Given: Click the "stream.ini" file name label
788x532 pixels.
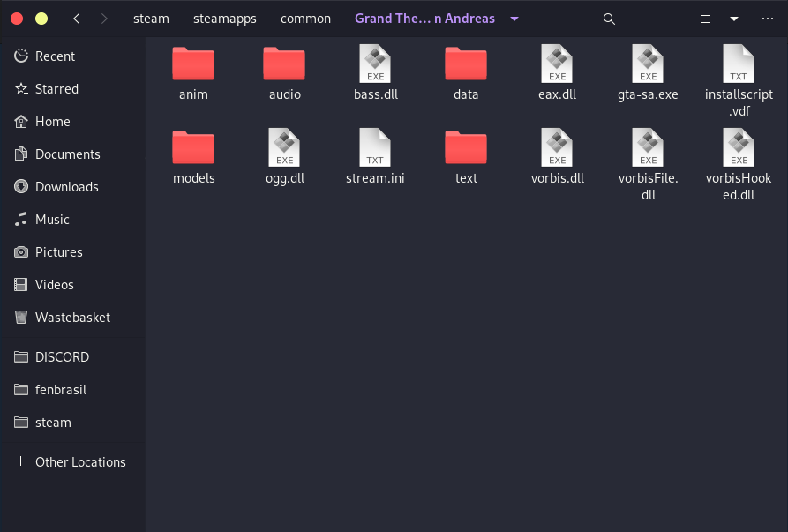Looking at the screenshot, I should 375,178.
